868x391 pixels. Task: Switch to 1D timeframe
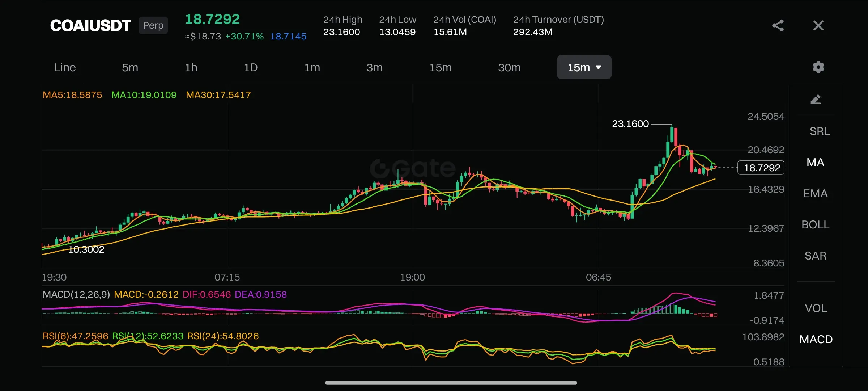[x=251, y=67]
